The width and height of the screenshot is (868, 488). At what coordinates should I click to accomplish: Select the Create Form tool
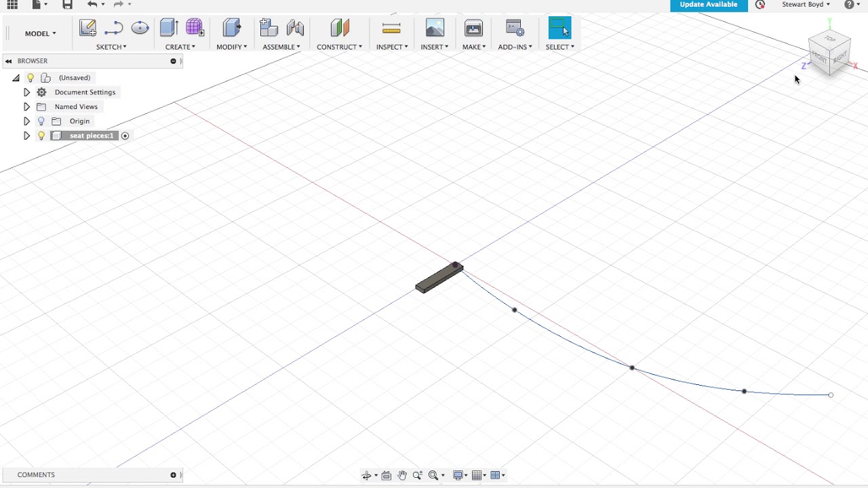coord(195,28)
